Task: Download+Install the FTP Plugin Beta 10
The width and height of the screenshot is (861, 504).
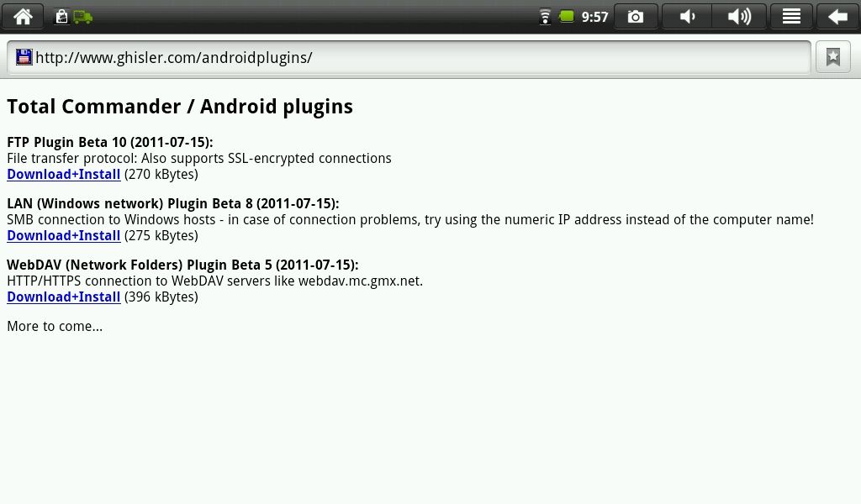Action: (x=64, y=175)
